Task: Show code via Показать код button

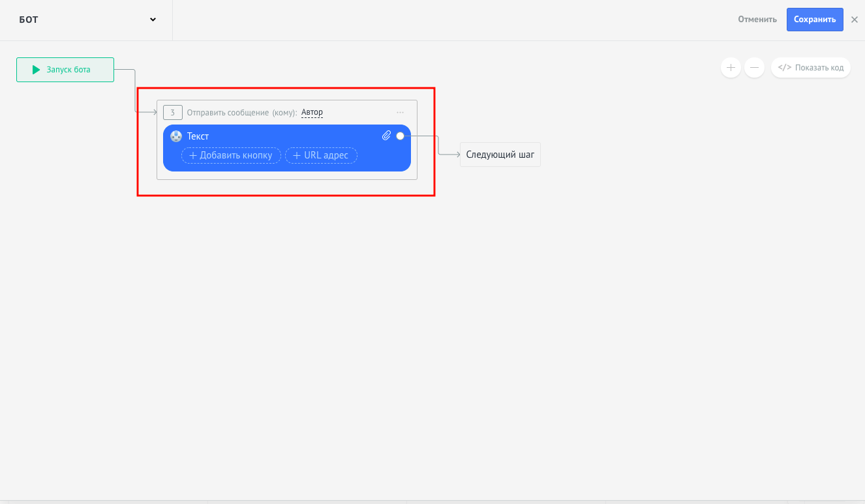Action: pyautogui.click(x=811, y=67)
